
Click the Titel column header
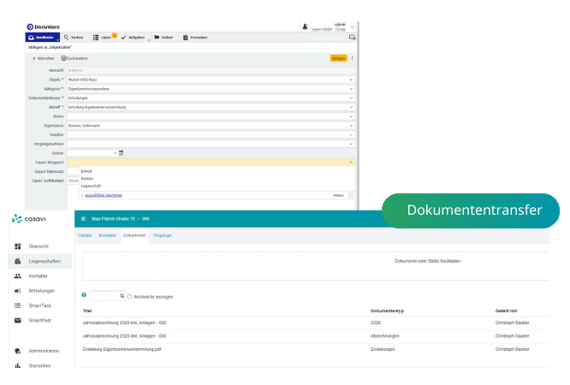pos(87,311)
